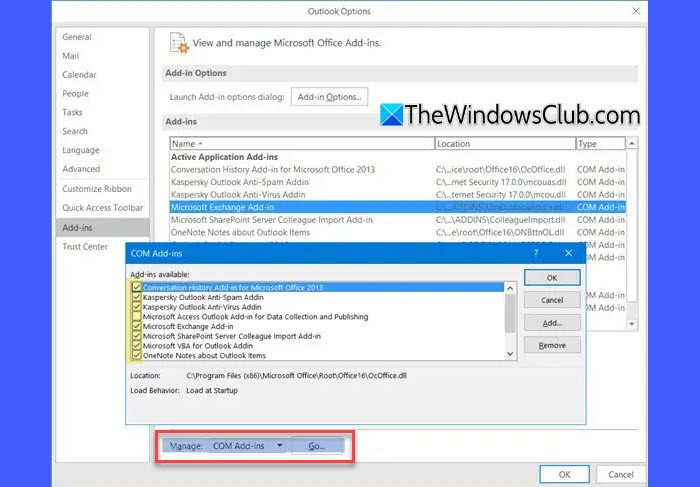
Task: Select Conversation History Add-in row in Outlook Options
Action: 397,170
